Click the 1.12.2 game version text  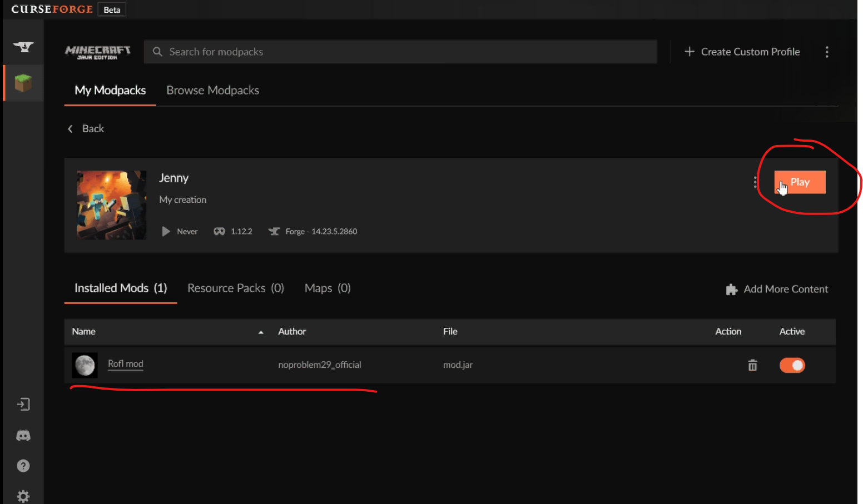point(241,231)
